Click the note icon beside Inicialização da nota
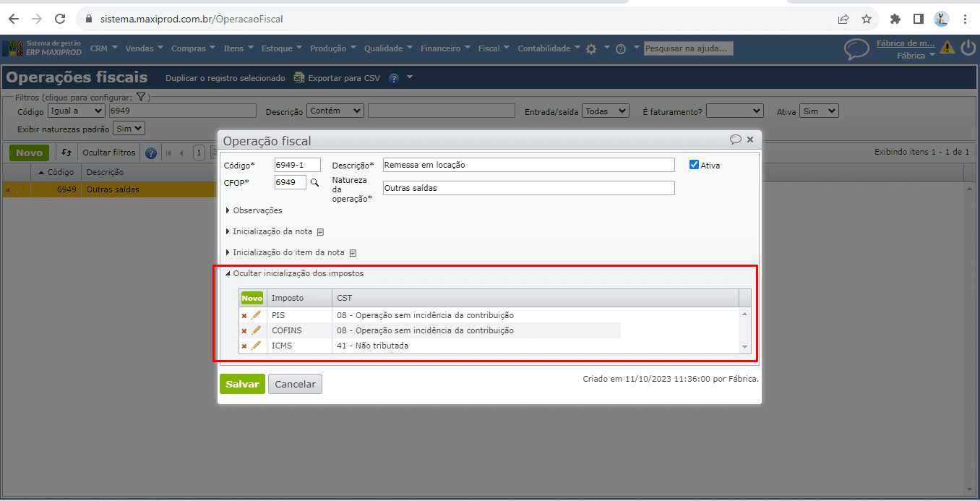Viewport: 980px width, 501px height. 320,232
